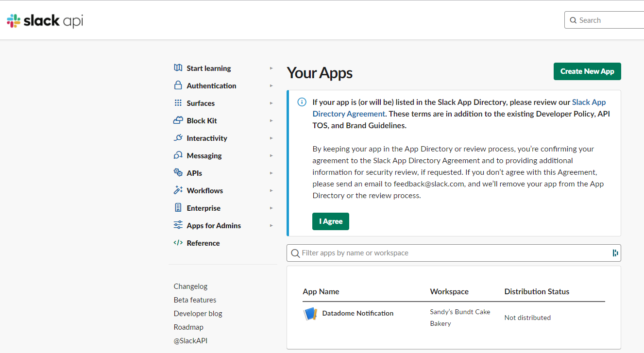Open the Reference sidebar item
This screenshot has height=353, width=644.
[x=203, y=243]
